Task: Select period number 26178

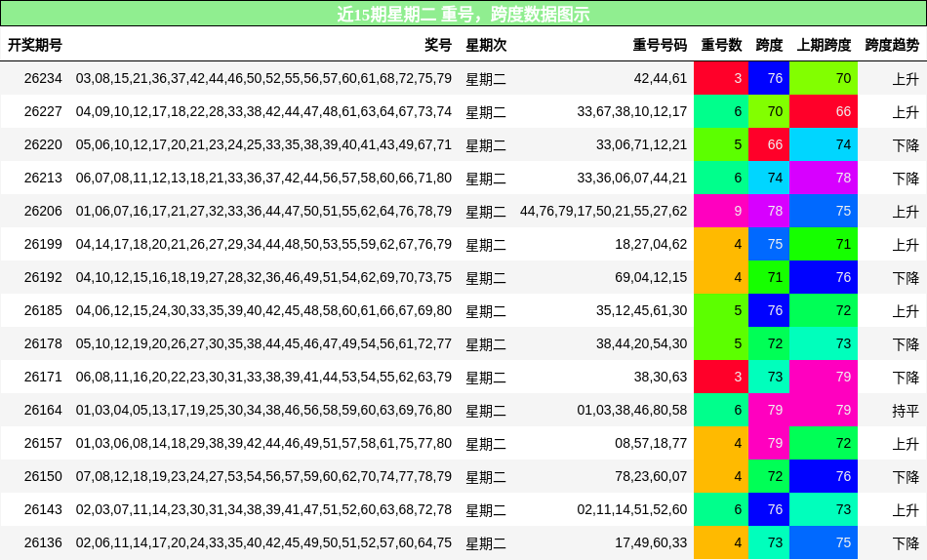Action: [43, 343]
